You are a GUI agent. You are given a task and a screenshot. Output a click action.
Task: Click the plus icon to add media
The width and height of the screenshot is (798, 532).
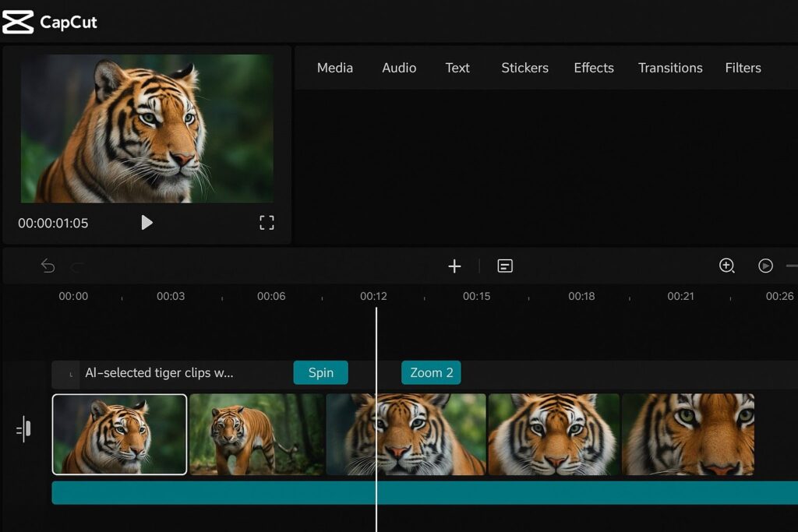(454, 266)
